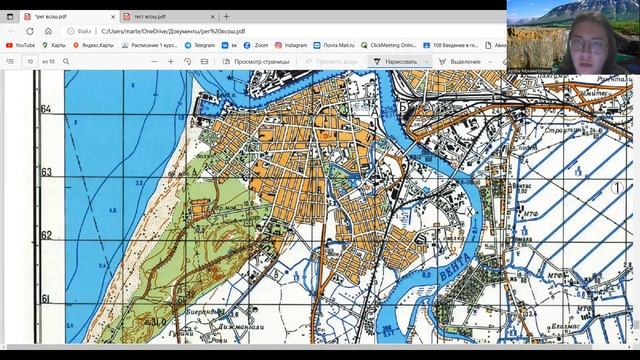The image size is (640, 360).
Task: Click the circled number 1 on map
Action: [x=617, y=188]
